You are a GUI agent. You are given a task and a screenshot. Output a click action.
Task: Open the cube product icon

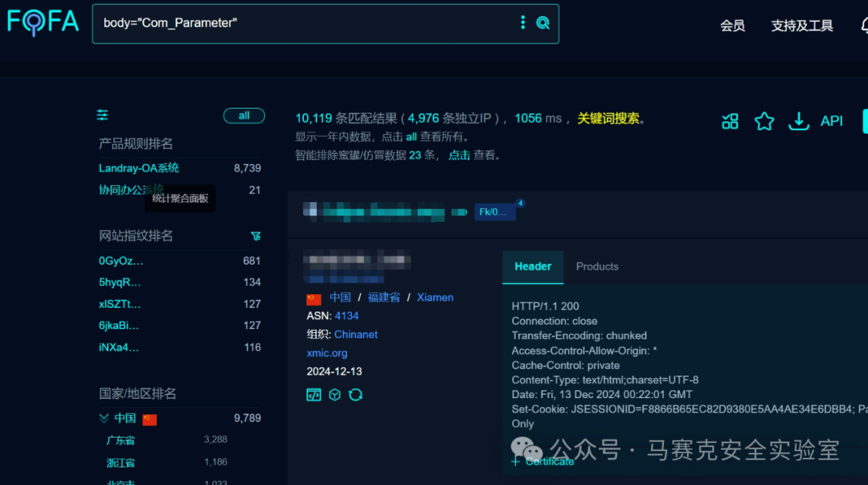pyautogui.click(x=334, y=395)
